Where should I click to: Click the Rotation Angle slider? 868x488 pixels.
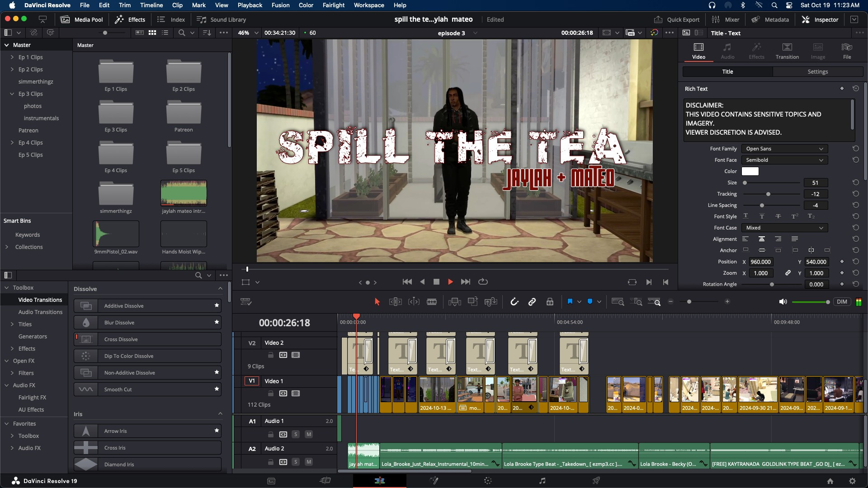772,284
